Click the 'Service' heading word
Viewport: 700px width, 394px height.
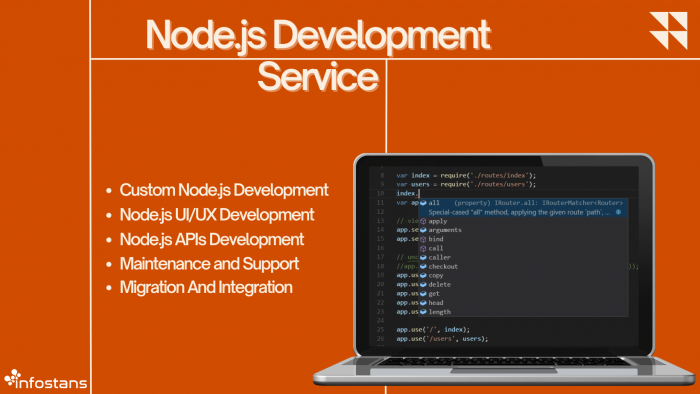click(x=318, y=76)
